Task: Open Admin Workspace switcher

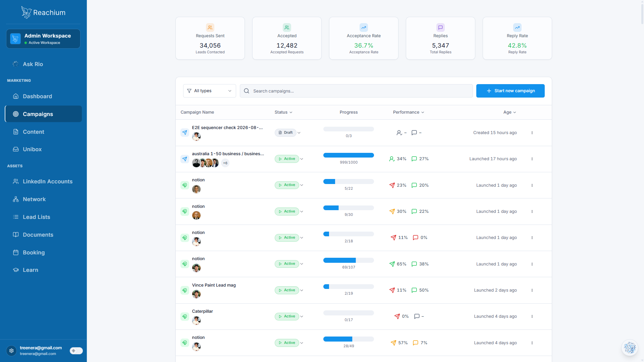Action: pos(43,39)
